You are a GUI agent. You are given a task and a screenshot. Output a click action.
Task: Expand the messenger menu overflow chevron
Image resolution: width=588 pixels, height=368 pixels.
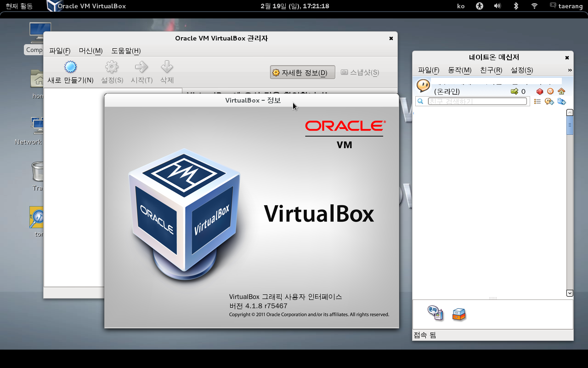[x=570, y=70]
